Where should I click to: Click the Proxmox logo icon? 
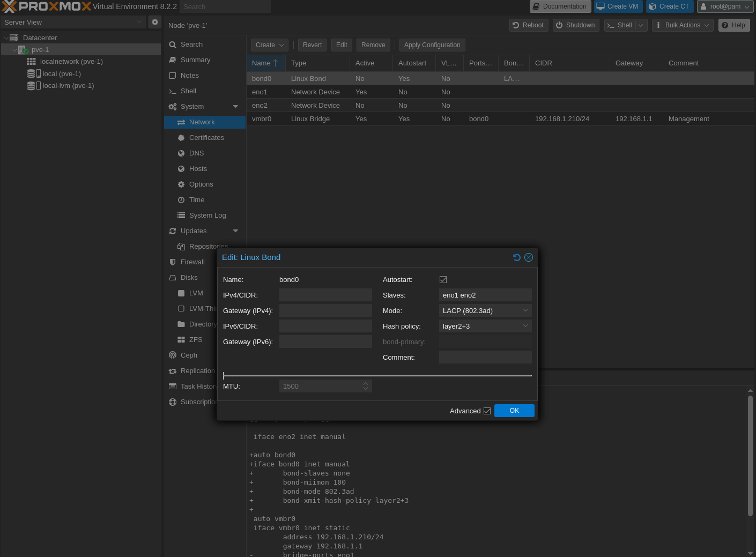point(10,6)
